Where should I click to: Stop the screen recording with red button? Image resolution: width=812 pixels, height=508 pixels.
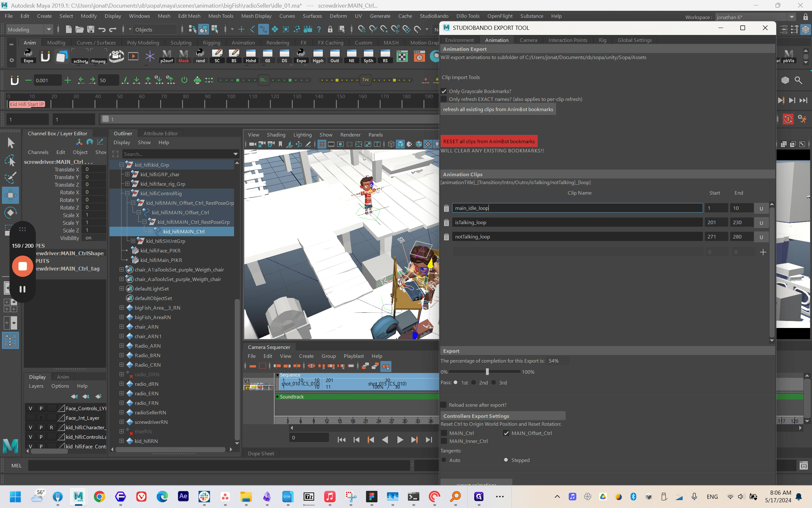23,266
